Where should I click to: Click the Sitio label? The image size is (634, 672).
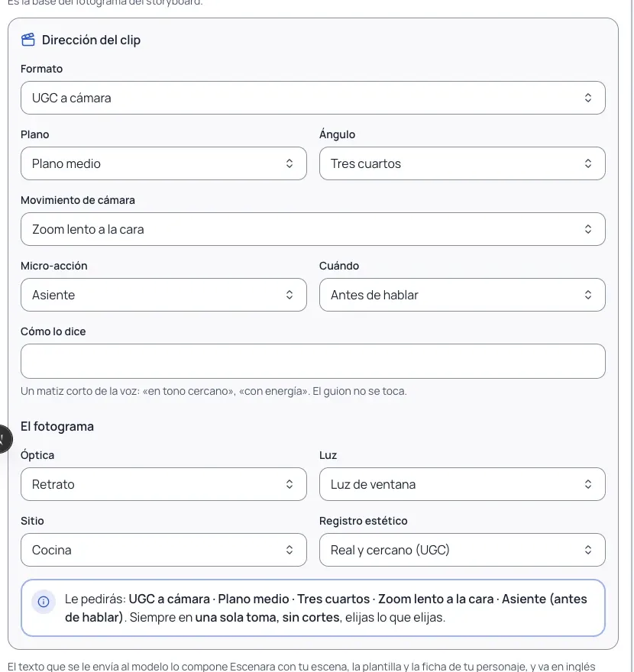click(32, 521)
